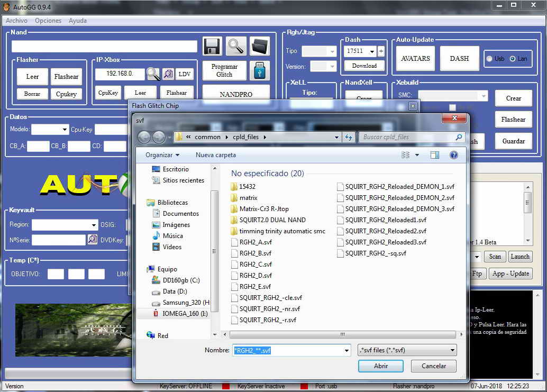Expand the Dash version 17511 dropdown

pos(372,52)
